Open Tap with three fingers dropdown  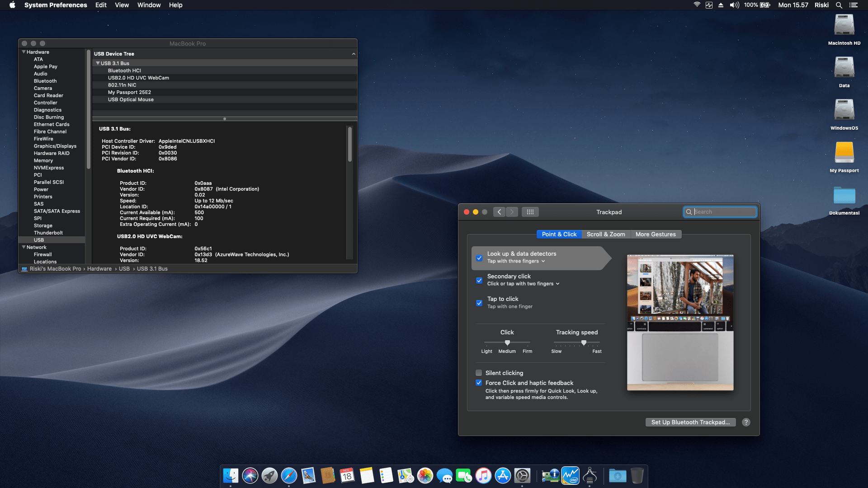click(516, 261)
